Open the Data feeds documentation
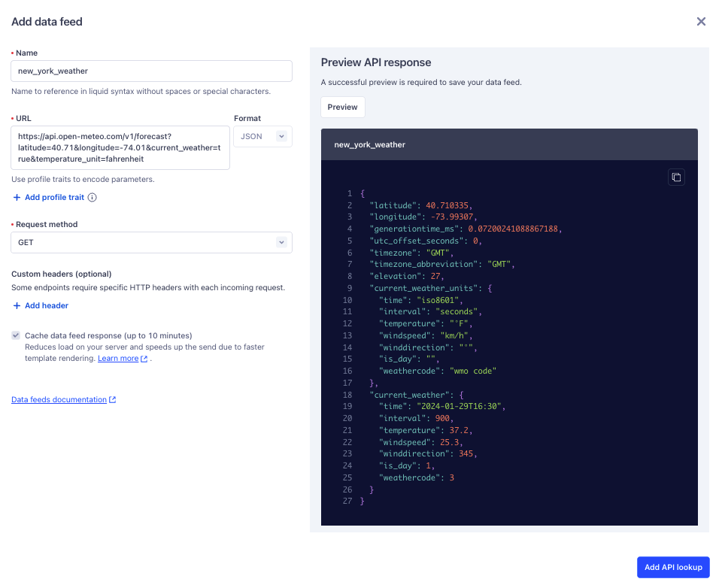Image resolution: width=722 pixels, height=588 pixels. point(59,399)
